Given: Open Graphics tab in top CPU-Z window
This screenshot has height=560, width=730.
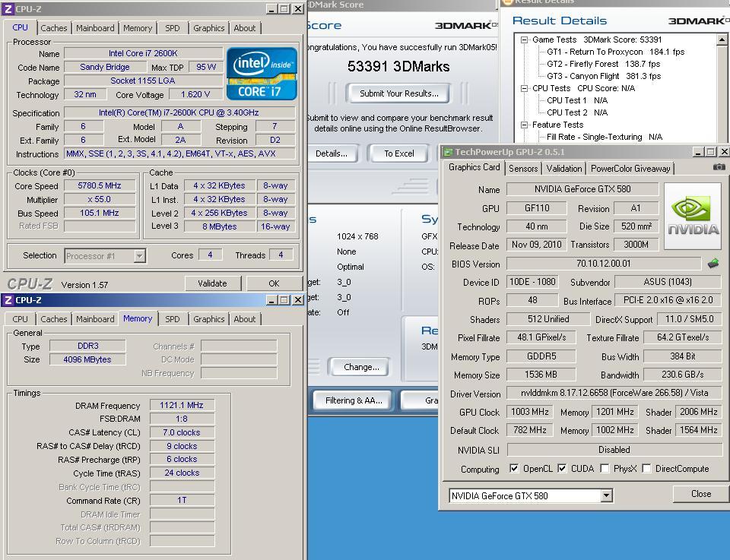Looking at the screenshot, I should point(208,28).
